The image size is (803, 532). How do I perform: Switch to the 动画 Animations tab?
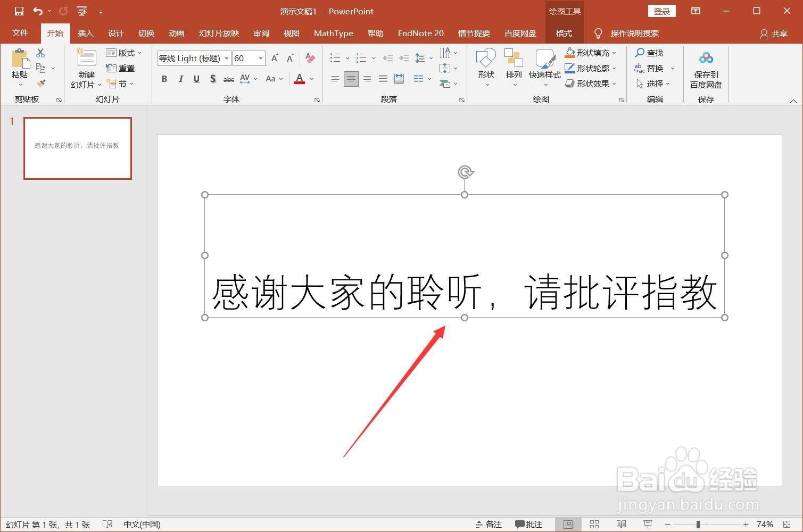[176, 33]
